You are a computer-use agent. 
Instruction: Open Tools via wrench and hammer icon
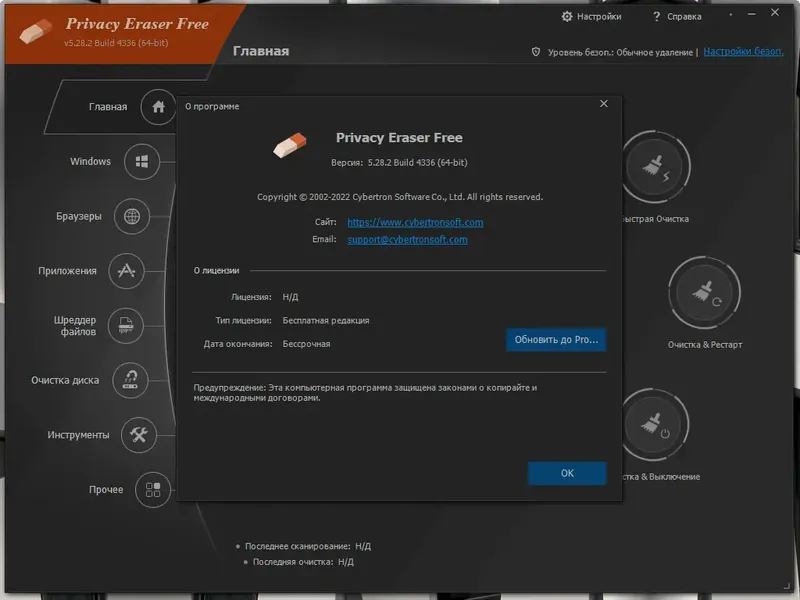click(138, 435)
